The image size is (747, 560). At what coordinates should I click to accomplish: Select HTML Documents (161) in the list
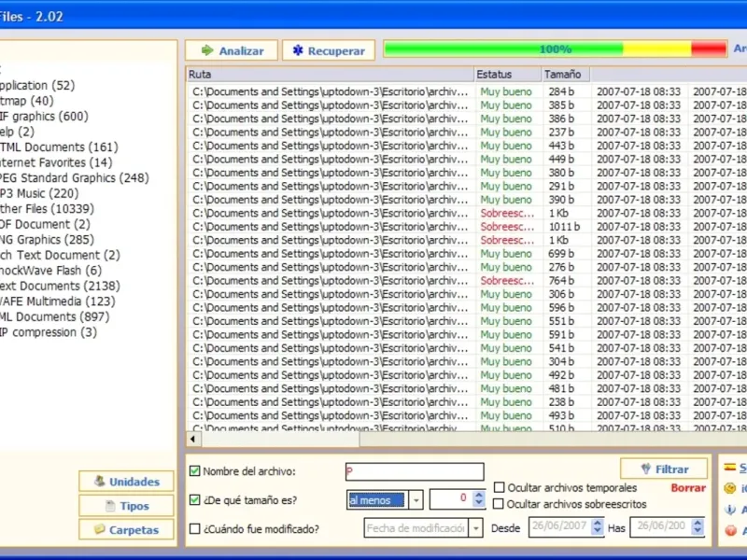pyautogui.click(x=58, y=147)
